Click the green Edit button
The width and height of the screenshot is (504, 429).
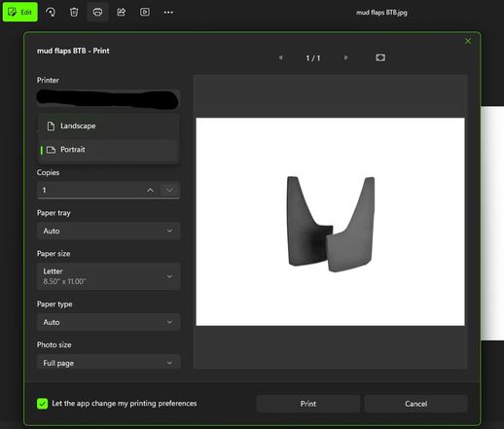point(20,12)
